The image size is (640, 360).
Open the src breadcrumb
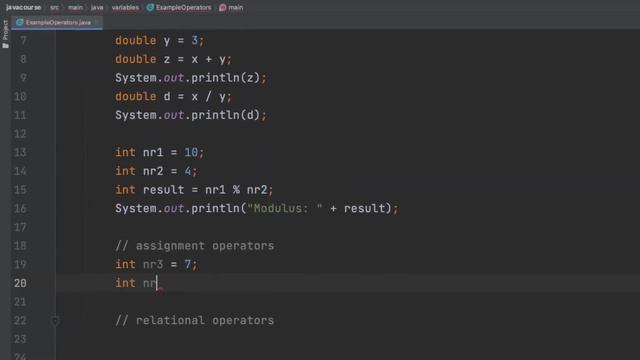[x=54, y=7]
